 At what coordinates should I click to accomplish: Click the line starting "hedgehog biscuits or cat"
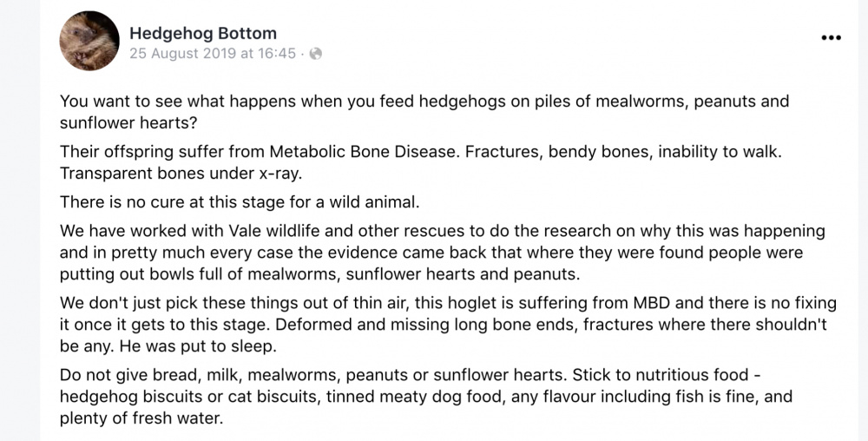[426, 397]
